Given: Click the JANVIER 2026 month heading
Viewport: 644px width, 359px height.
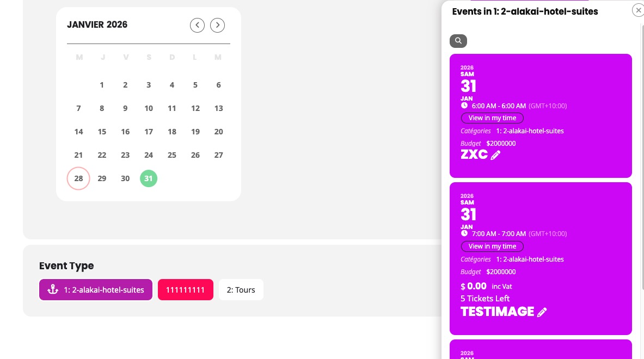Looking at the screenshot, I should tap(97, 24).
